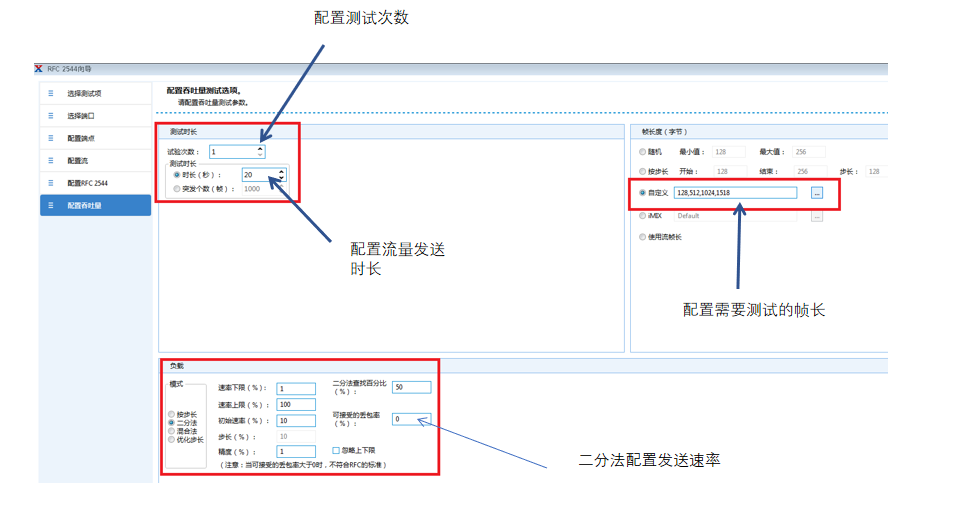Image resolution: width=966 pixels, height=525 pixels.
Task: Edit the 速率下限（%） field
Action: pyautogui.click(x=296, y=389)
